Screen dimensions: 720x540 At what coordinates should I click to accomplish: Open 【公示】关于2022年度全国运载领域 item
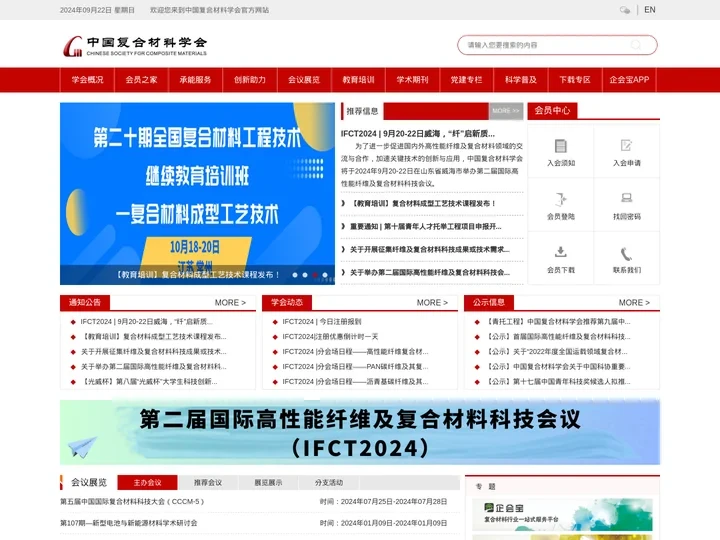(556, 352)
